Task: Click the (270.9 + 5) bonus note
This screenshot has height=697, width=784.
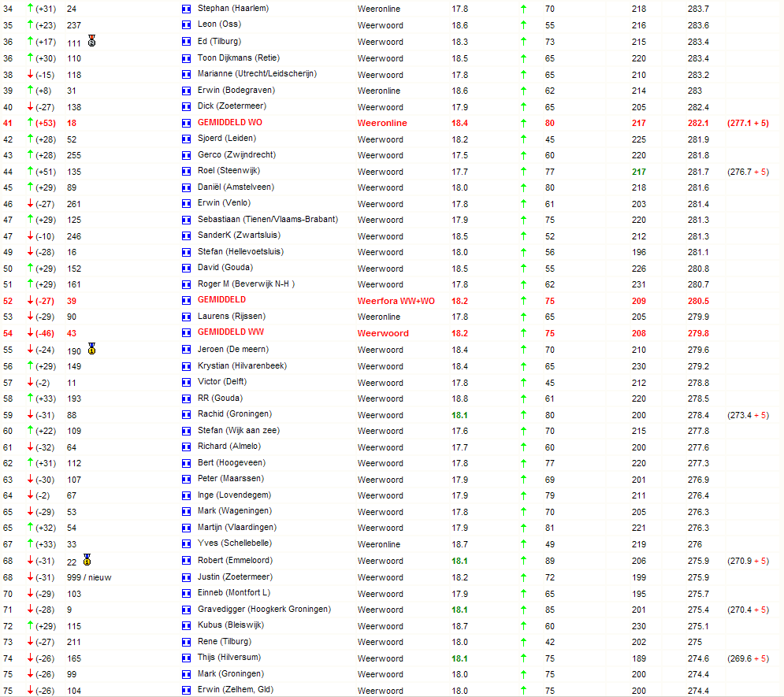Action: 748,561
